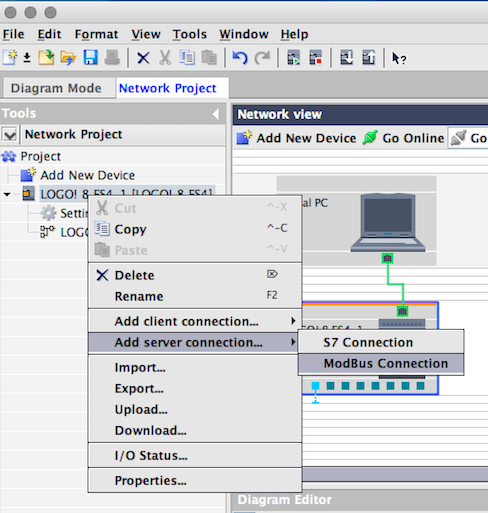Screen dimensions: 488x513
Task: Select the Project root tree item
Action: pyautogui.click(x=41, y=156)
